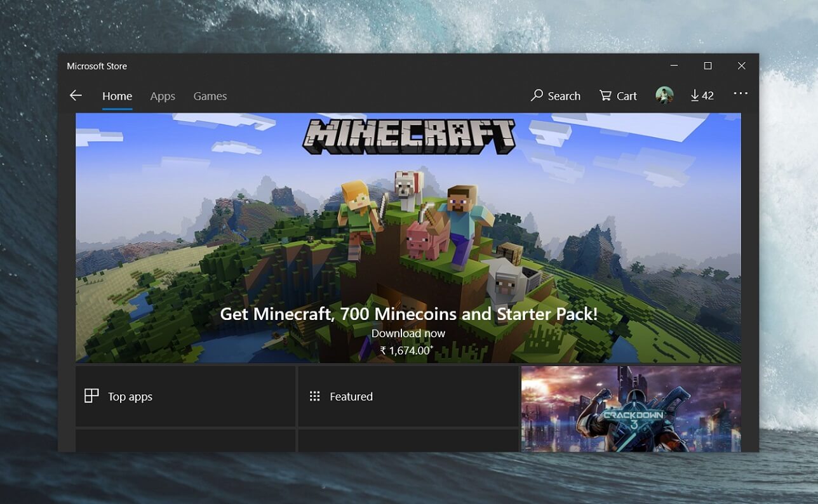
Task: Click the Microsoft Store window title
Action: pyautogui.click(x=97, y=66)
